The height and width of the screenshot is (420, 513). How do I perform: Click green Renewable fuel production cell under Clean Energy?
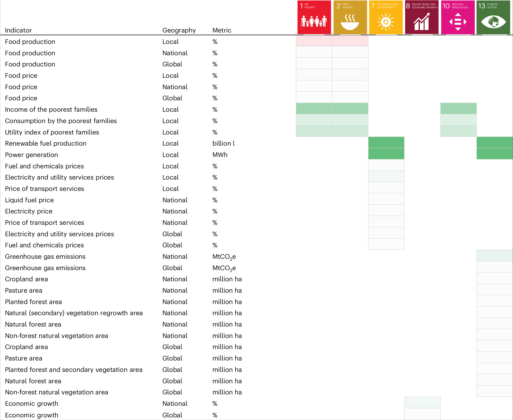(x=386, y=143)
